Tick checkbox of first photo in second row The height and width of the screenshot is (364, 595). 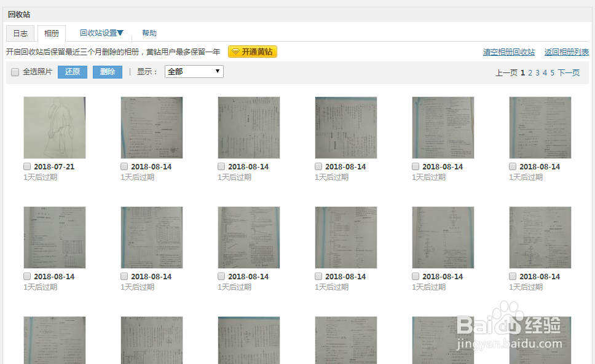[27, 276]
